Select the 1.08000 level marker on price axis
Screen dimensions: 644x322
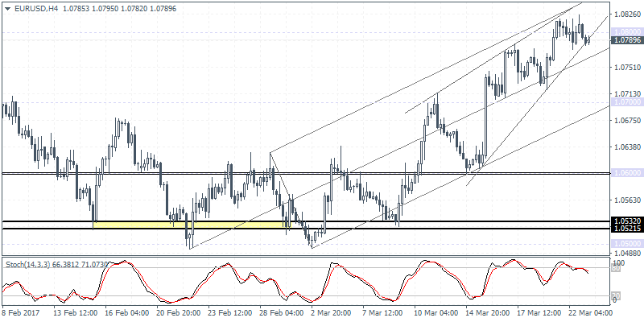tap(625, 31)
